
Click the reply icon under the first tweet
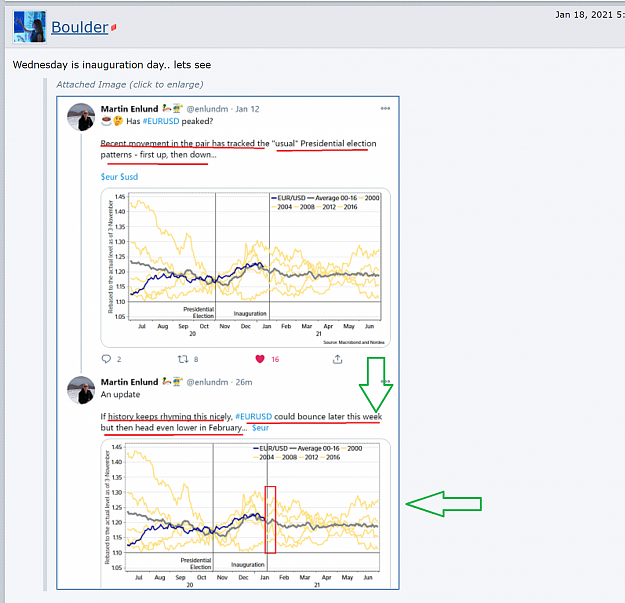click(x=106, y=359)
